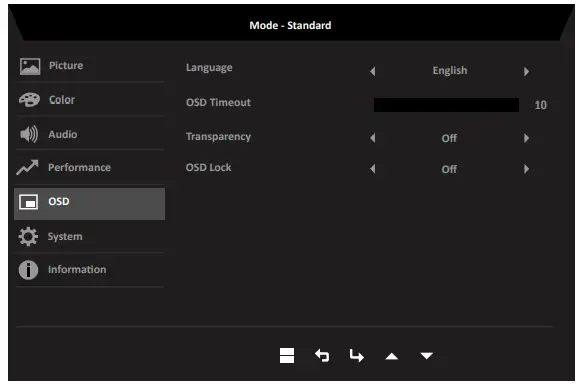585x389 pixels.
Task: Click the Picture menu icon
Action: coord(30,66)
